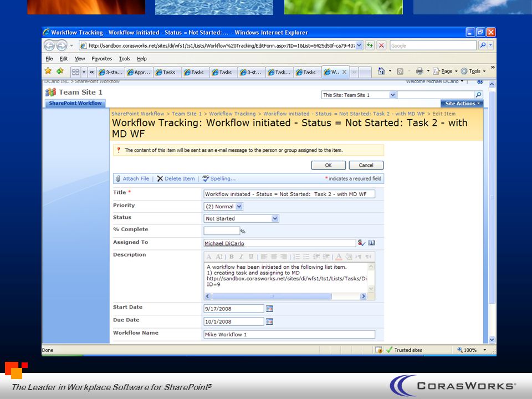Open the Help menu
Viewport: 532px width, 399px height.
point(142,59)
